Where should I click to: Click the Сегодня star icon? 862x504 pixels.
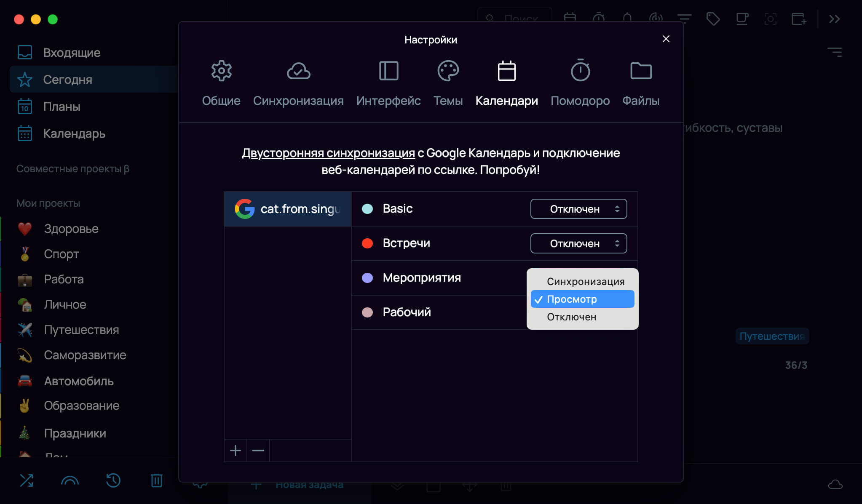coord(25,80)
